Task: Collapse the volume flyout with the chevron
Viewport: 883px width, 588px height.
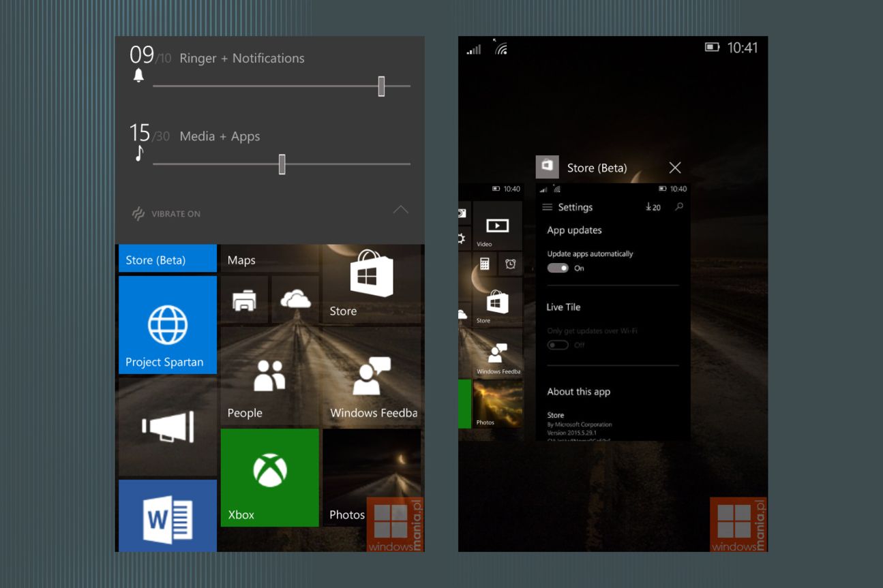Action: [401, 210]
